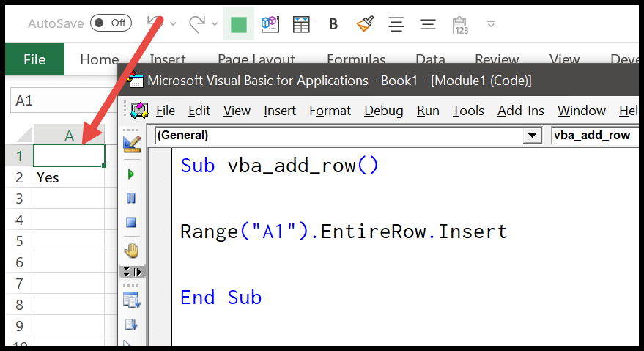The width and height of the screenshot is (644, 351).
Task: Open the Tools menu in VBA editor
Action: [x=468, y=111]
